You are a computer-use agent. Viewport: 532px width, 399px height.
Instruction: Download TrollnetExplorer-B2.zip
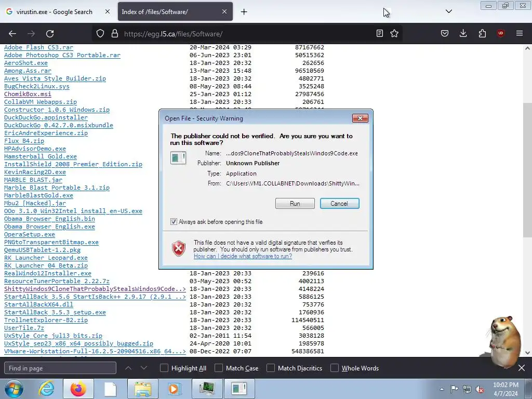click(46, 320)
